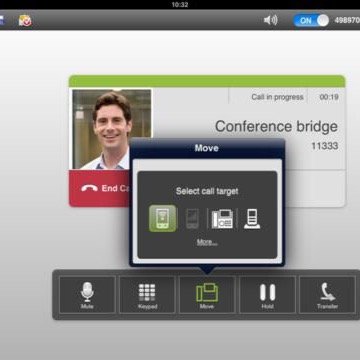
Task: Click the conference number 11333
Action: (x=325, y=146)
